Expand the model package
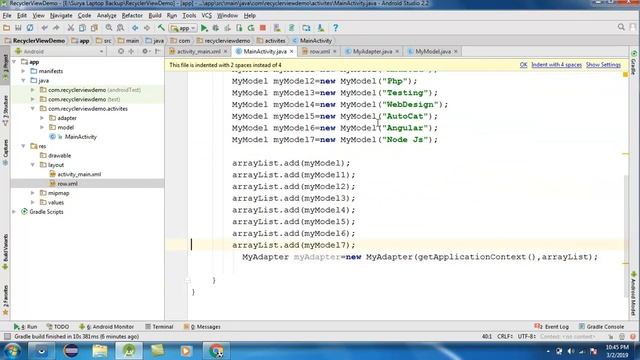This screenshot has height=360, width=640. click(42, 127)
